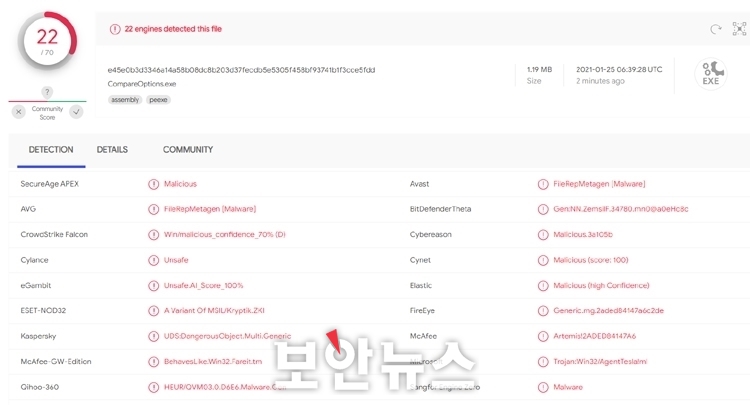Click the warning icon in Elastic row
The width and height of the screenshot is (750, 405).
click(x=543, y=285)
